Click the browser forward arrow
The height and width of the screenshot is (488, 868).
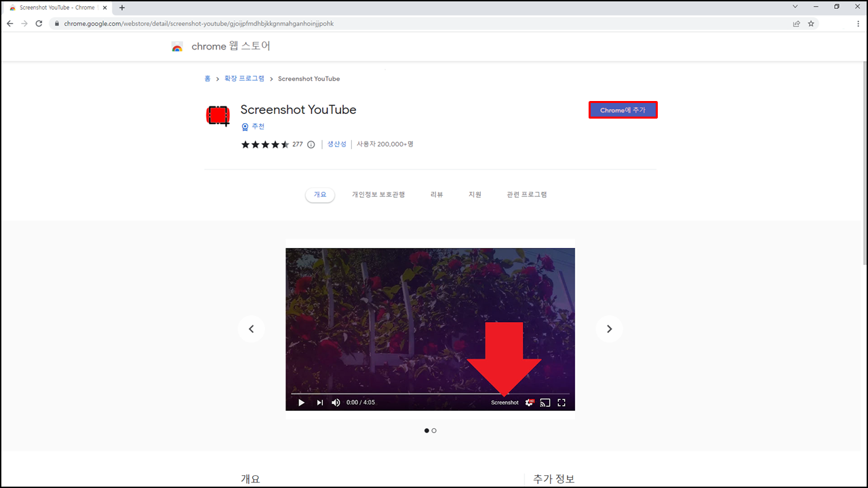pos(24,23)
